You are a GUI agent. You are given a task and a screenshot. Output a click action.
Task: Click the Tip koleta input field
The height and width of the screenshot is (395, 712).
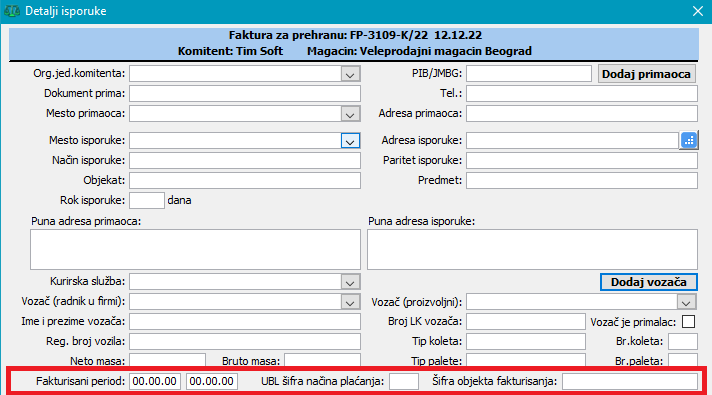point(526,341)
